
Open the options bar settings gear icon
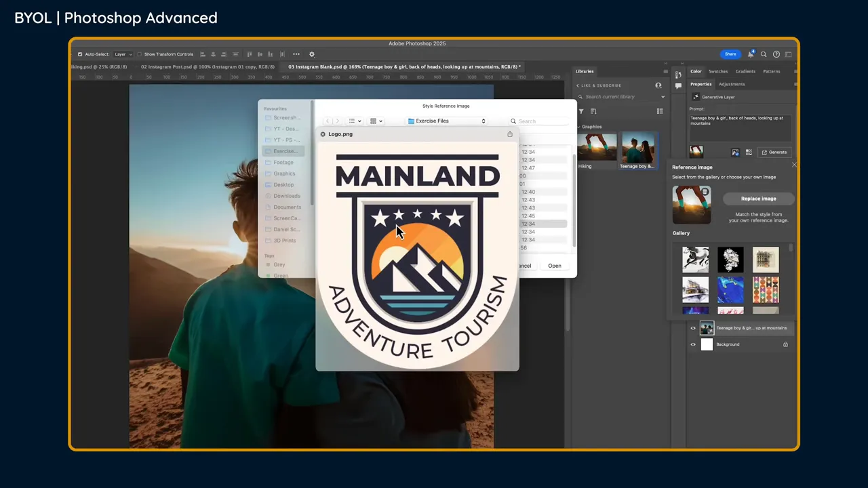312,54
